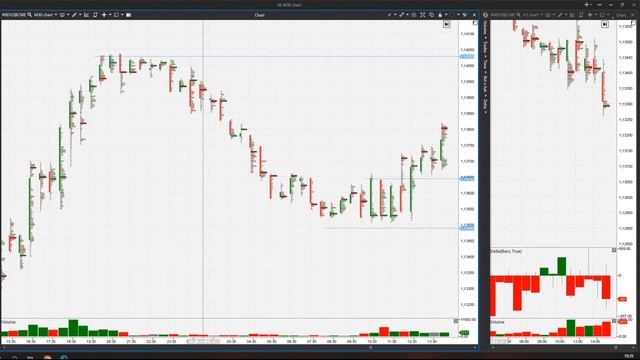Select crosshair tool in right chart toolbar
This screenshot has width=640, height=360.
point(590,15)
